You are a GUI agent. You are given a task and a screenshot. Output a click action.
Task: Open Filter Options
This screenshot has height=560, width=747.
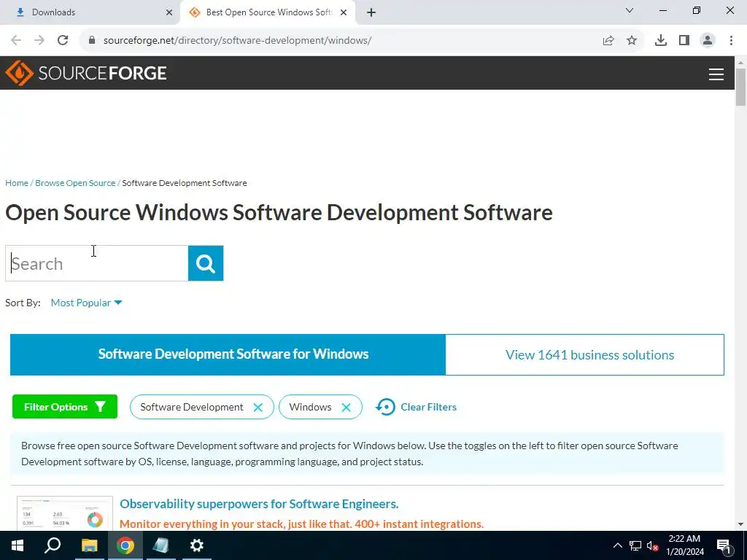pyautogui.click(x=65, y=407)
